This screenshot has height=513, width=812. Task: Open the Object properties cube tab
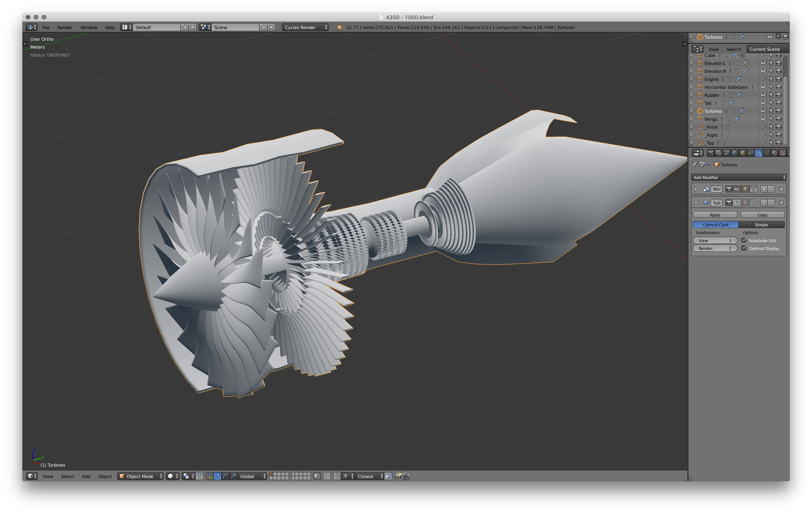click(x=742, y=153)
